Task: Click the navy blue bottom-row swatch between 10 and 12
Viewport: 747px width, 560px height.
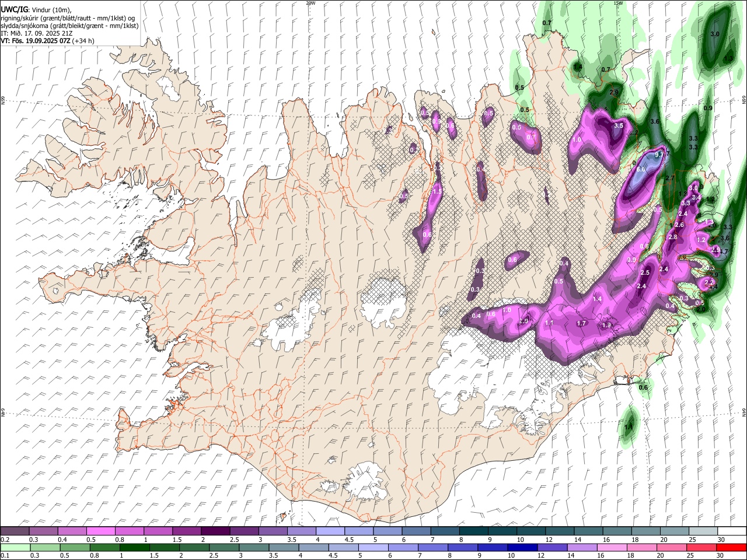Action: [522, 547]
